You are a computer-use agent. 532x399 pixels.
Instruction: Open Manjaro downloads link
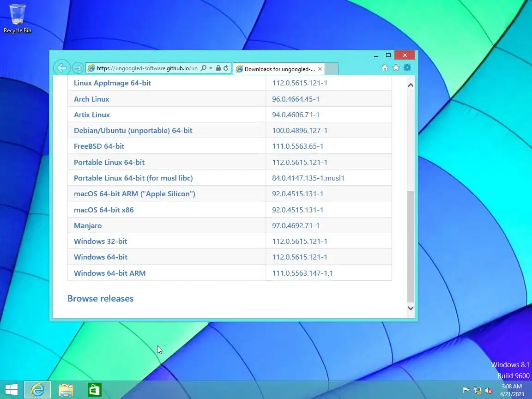click(x=88, y=226)
